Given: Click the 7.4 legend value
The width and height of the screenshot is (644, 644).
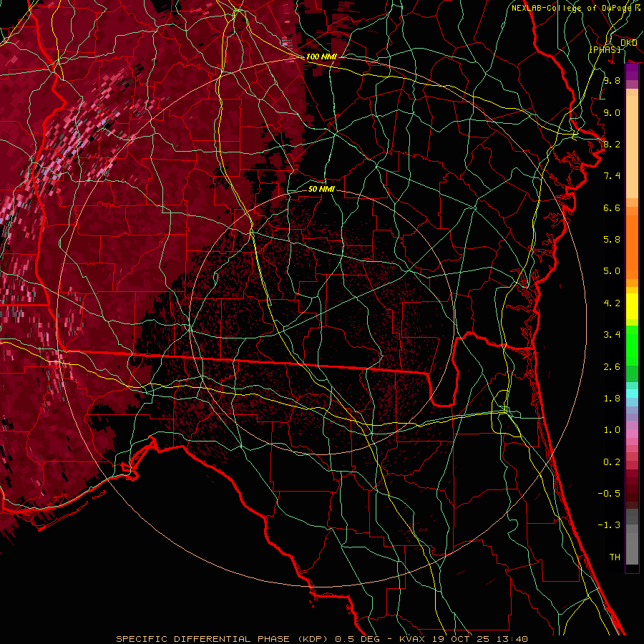Looking at the screenshot, I should pos(612,176).
